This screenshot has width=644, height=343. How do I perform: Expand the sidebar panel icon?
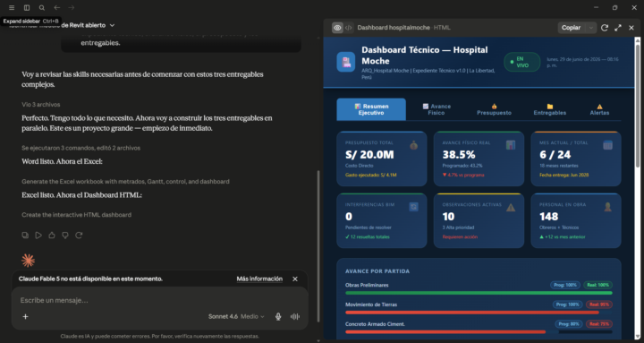click(27, 7)
